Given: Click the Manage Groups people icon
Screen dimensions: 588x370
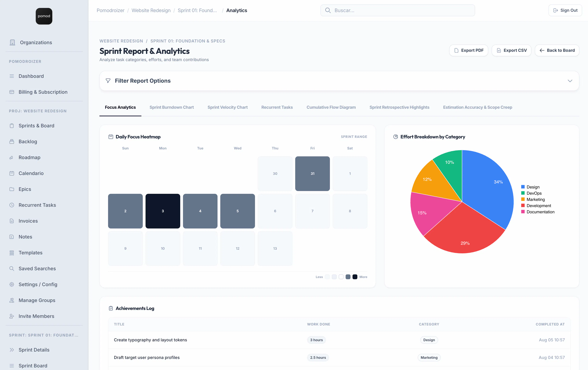Looking at the screenshot, I should pos(12,300).
